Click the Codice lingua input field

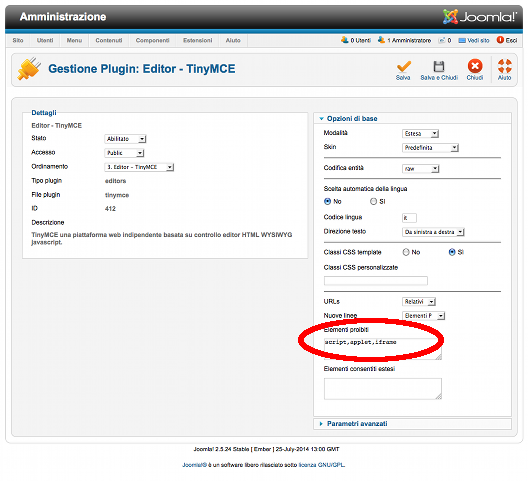pyautogui.click(x=409, y=218)
